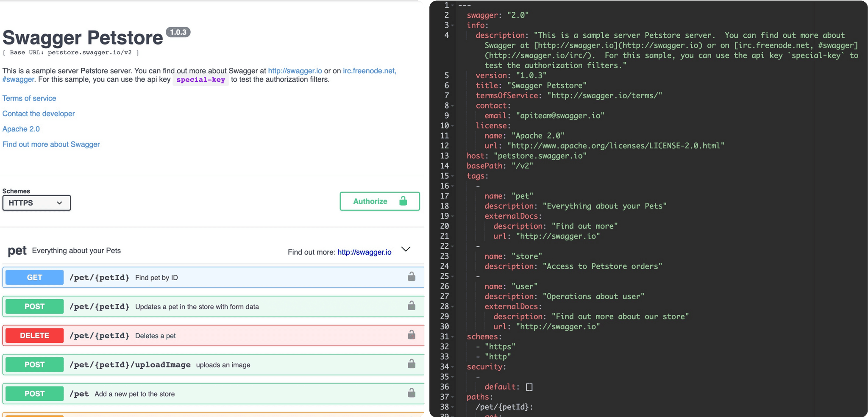Click Find out more about Swagger link

pyautogui.click(x=51, y=144)
